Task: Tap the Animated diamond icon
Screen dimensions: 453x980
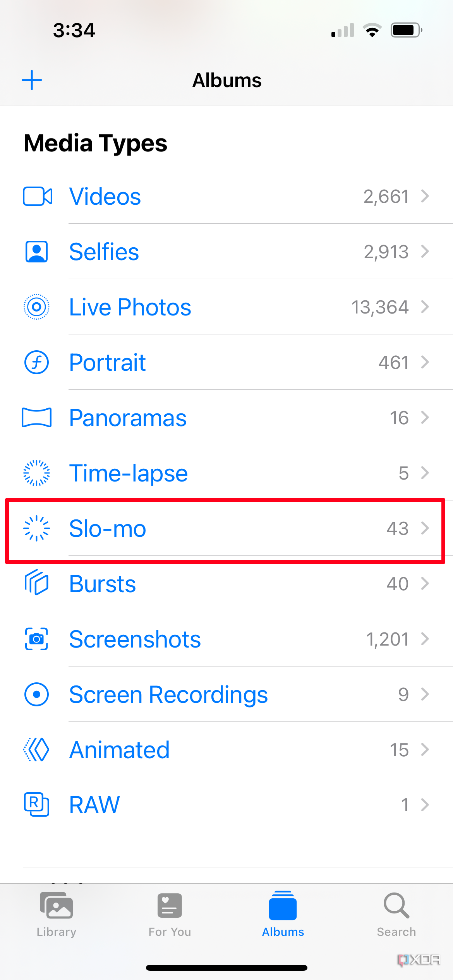Action: click(36, 750)
